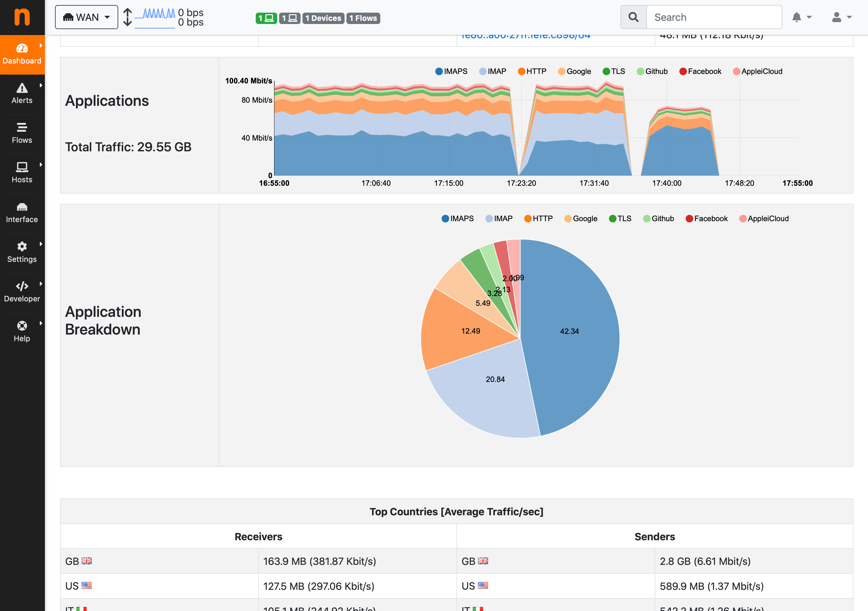
Task: Toggle IMAPS series in Applications chart legend
Action: (451, 71)
